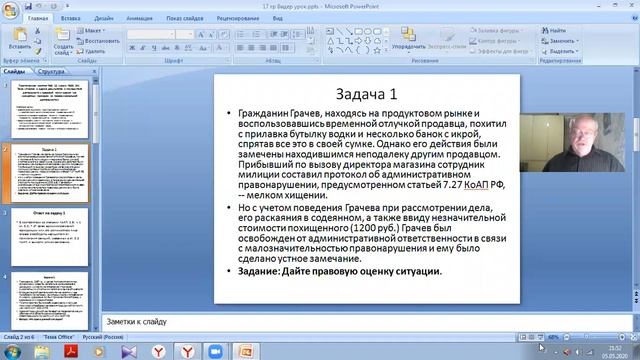
Task: Center text in Абзац group
Action: click(x=251, y=48)
